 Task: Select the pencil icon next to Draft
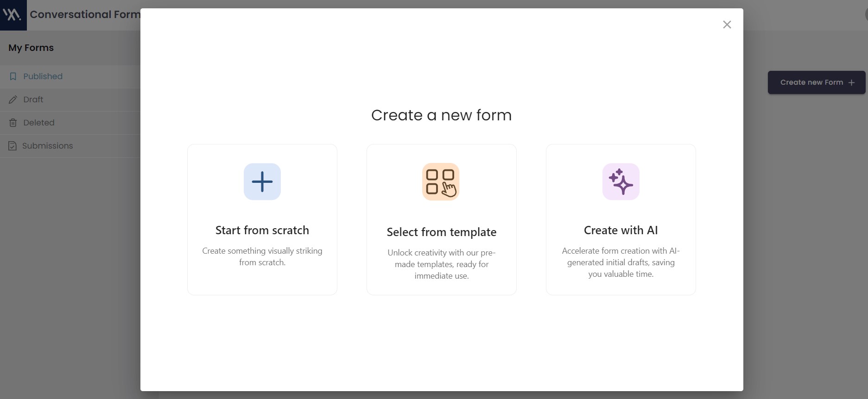coord(13,99)
